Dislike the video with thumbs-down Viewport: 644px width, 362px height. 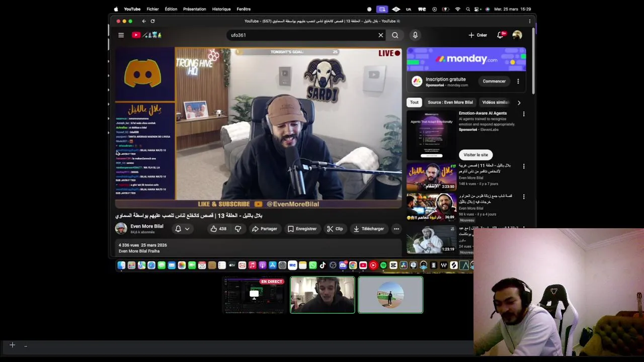[238, 229]
